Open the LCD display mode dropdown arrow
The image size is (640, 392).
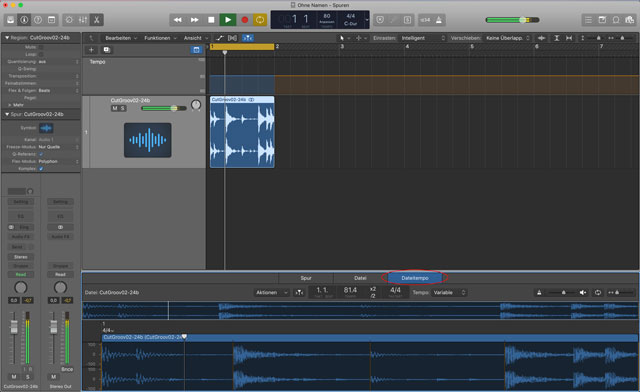367,20
